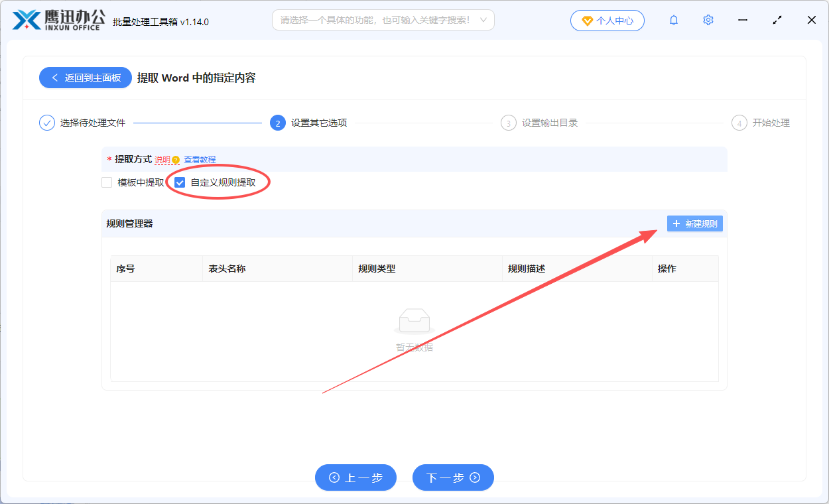829x504 pixels.
Task: Click the 新建规则 button
Action: [x=694, y=223]
